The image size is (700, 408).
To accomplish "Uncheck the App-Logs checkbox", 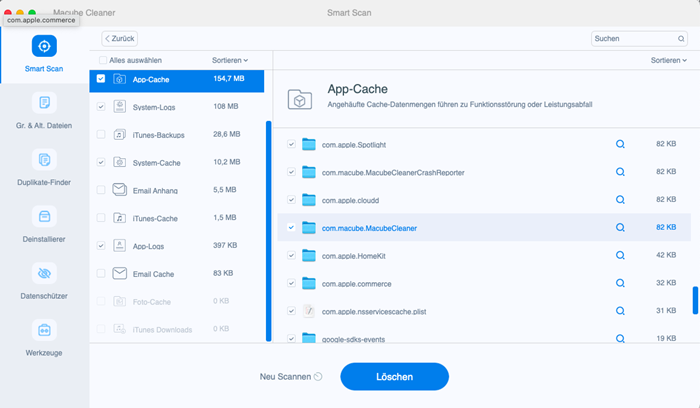I will point(101,246).
